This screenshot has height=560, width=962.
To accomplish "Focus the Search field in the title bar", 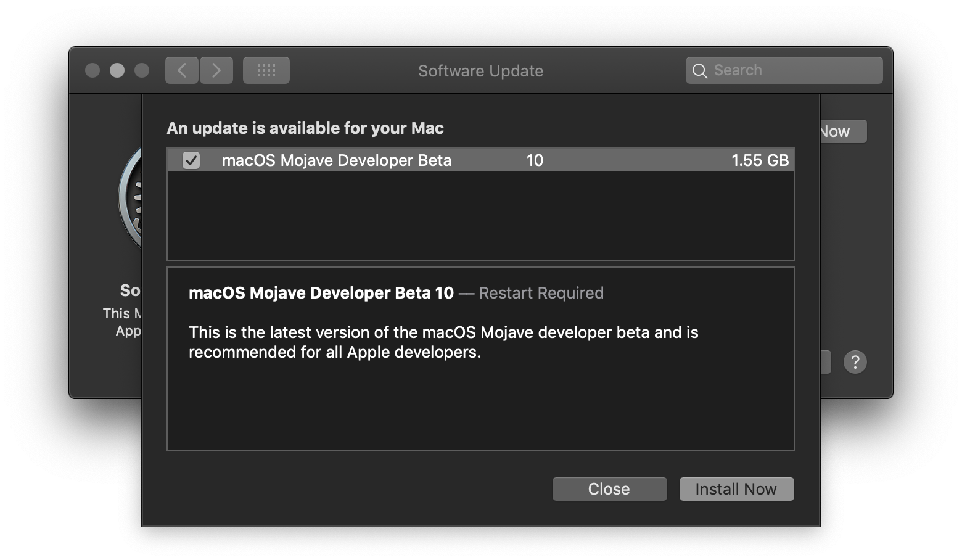I will [x=784, y=70].
